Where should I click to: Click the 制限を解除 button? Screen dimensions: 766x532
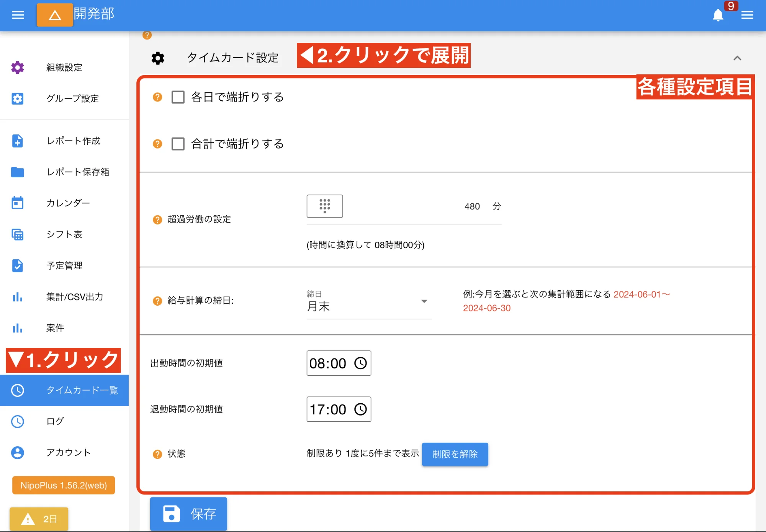tap(455, 454)
